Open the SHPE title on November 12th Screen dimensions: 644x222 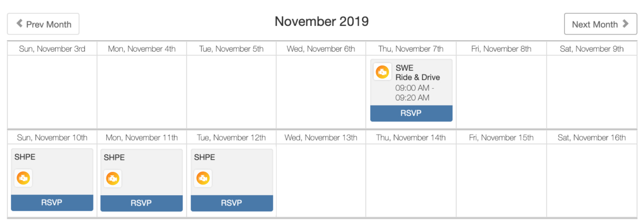pyautogui.click(x=204, y=157)
